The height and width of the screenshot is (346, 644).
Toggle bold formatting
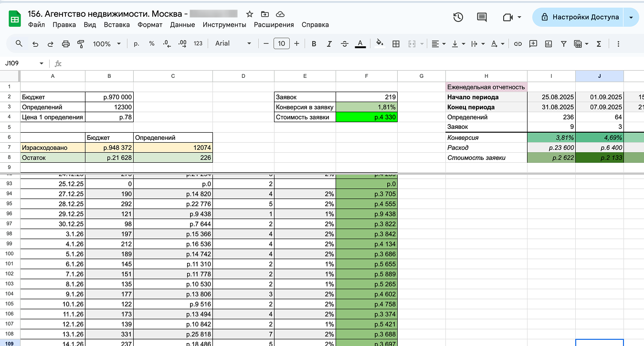(x=314, y=44)
